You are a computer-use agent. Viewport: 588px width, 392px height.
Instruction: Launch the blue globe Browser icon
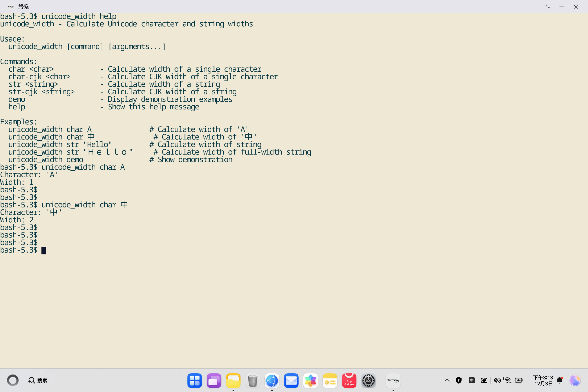[x=272, y=381]
